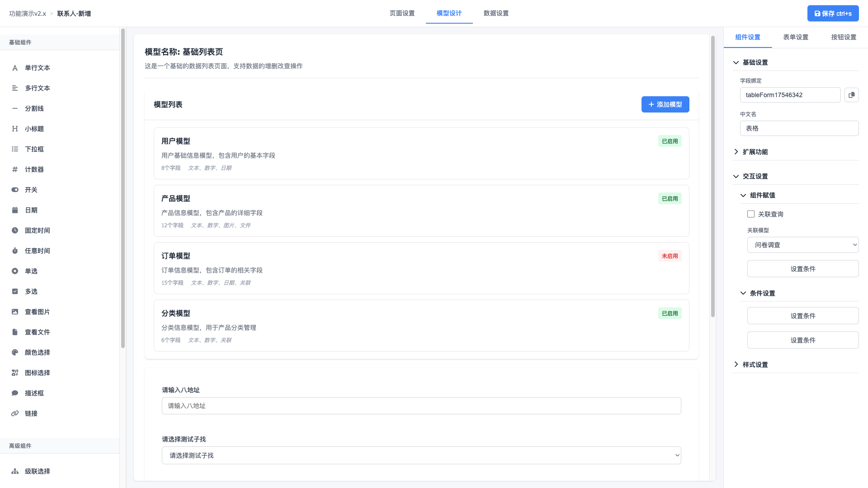Click the 请输入八地址 input field
The width and height of the screenshot is (868, 488).
[x=421, y=406]
